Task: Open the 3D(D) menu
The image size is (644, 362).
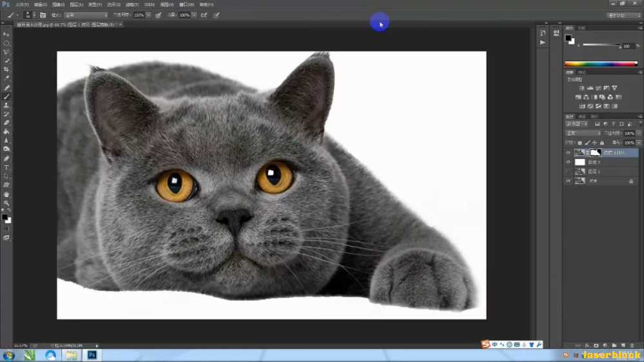Action: coord(150,5)
